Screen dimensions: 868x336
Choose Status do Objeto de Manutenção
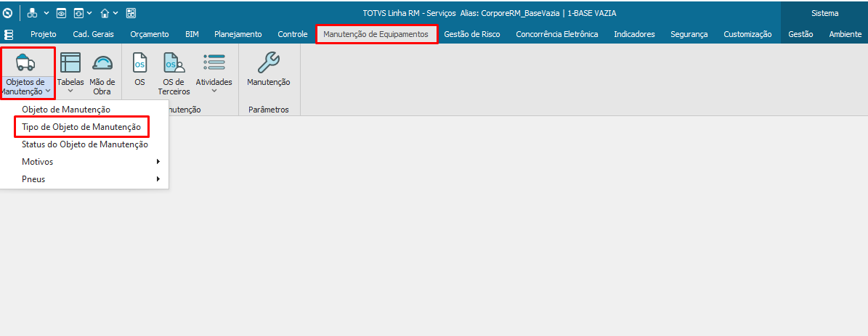(x=84, y=144)
